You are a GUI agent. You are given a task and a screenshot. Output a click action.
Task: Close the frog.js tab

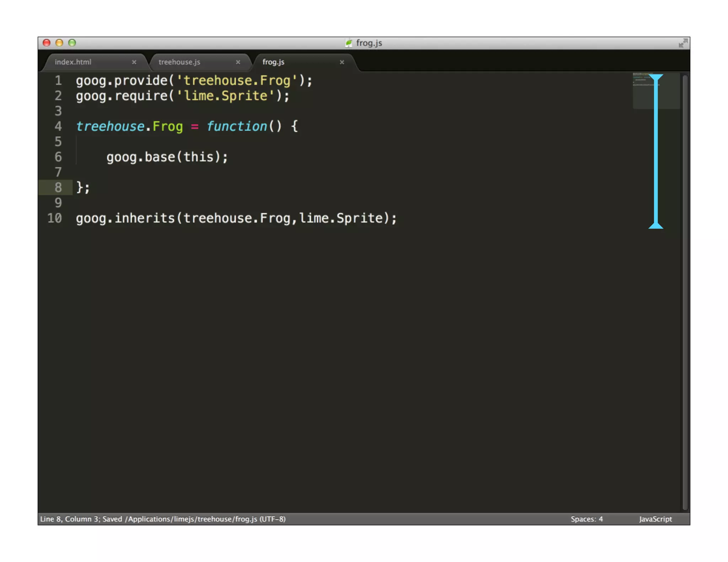coord(342,62)
